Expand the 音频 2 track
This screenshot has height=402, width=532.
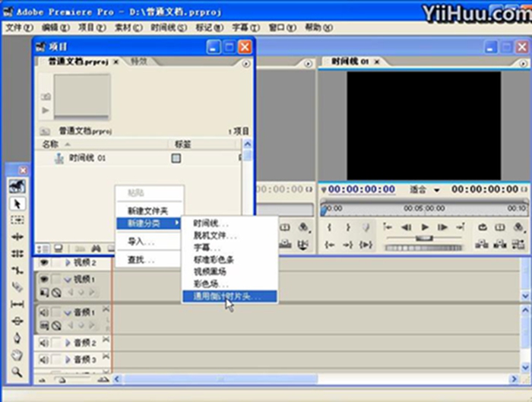68,343
